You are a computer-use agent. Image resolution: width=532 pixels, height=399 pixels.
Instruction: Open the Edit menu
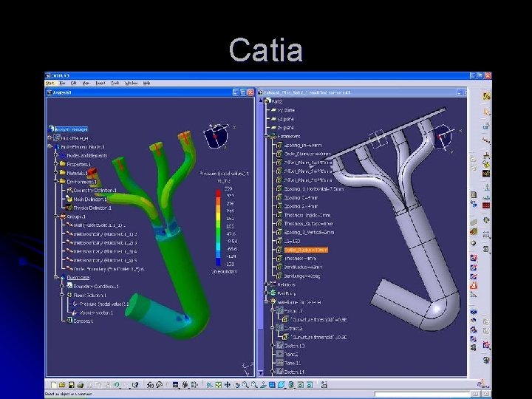click(x=73, y=83)
